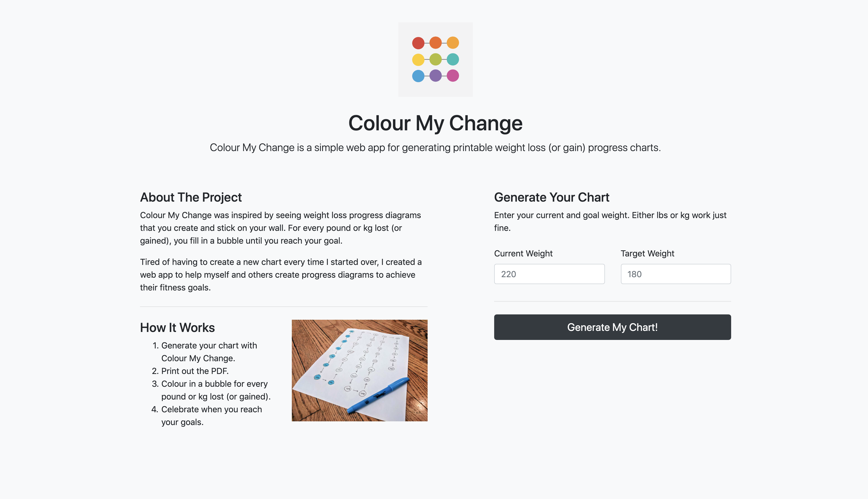Select the Current Weight input showing 220
Viewport: 868px width, 499px height.
click(549, 274)
